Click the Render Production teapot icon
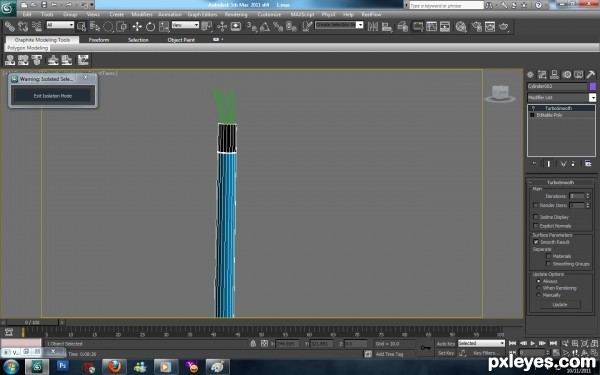The image size is (600, 375). (x=504, y=26)
